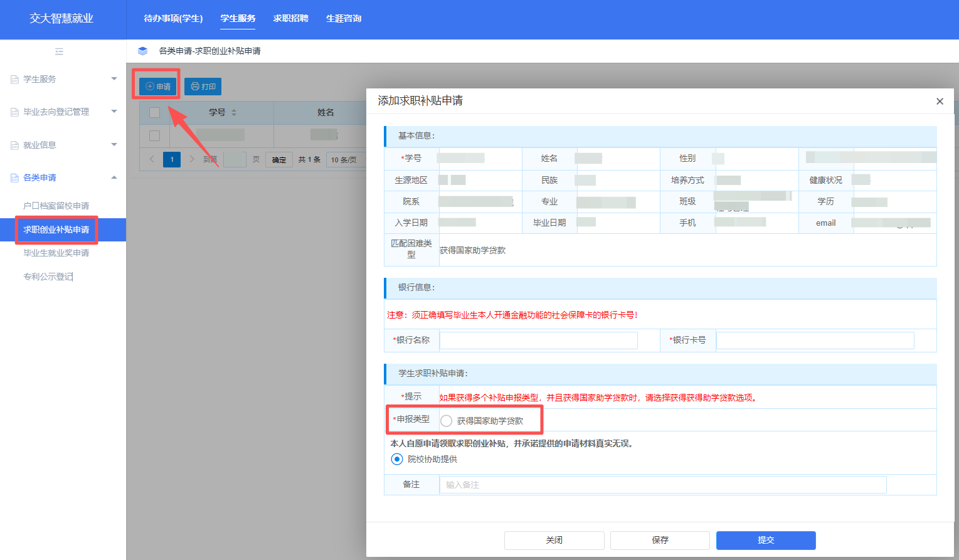Screen dimensions: 959x560
Task: Expand the 毕业去向登记管理 sidebar menu
Action: pos(63,112)
